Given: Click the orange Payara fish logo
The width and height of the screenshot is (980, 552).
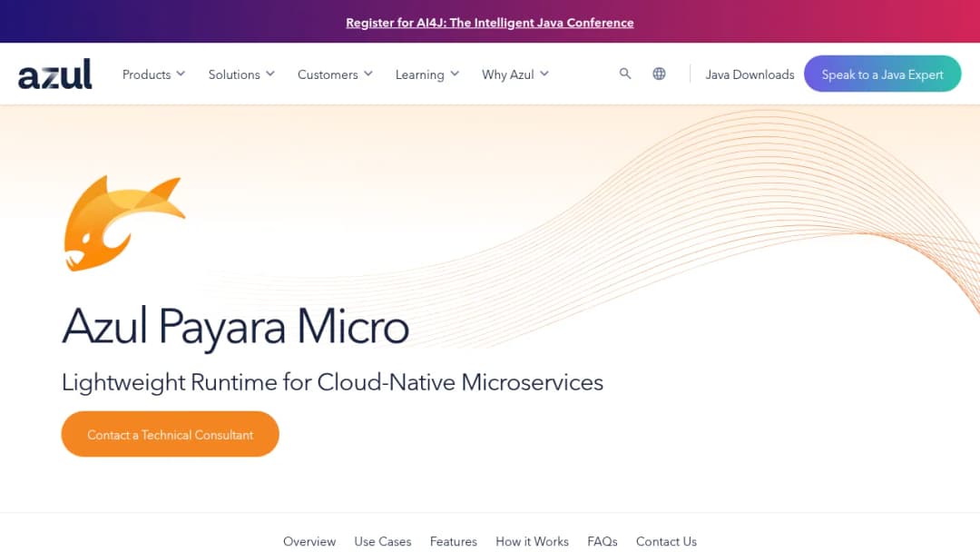Looking at the screenshot, I should coord(124,223).
